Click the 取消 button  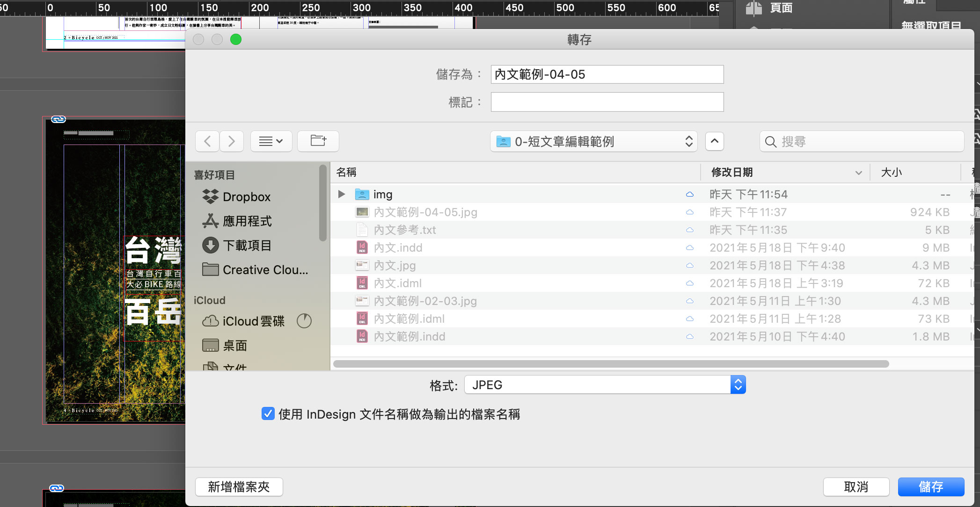(856, 487)
